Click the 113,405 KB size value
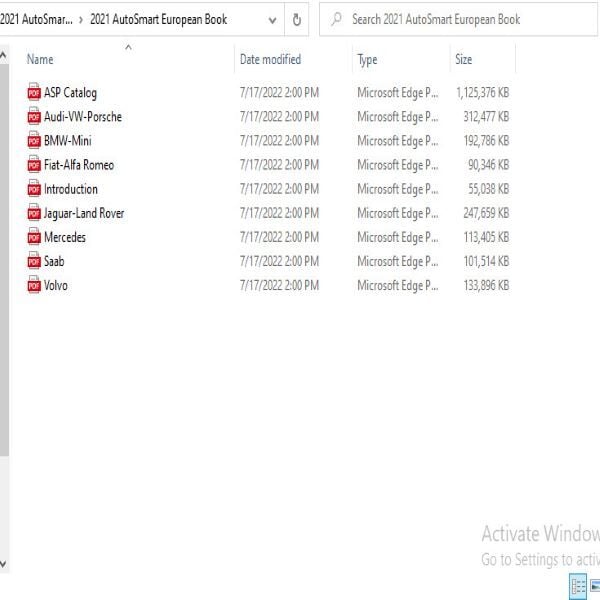This screenshot has width=600, height=600. click(x=486, y=237)
